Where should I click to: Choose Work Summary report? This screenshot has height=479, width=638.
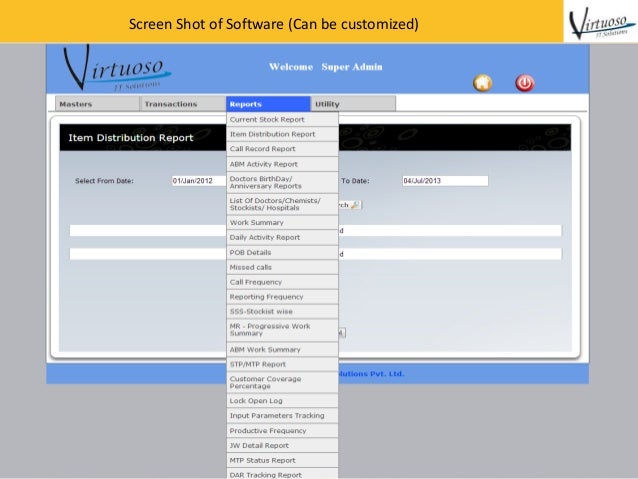282,223
